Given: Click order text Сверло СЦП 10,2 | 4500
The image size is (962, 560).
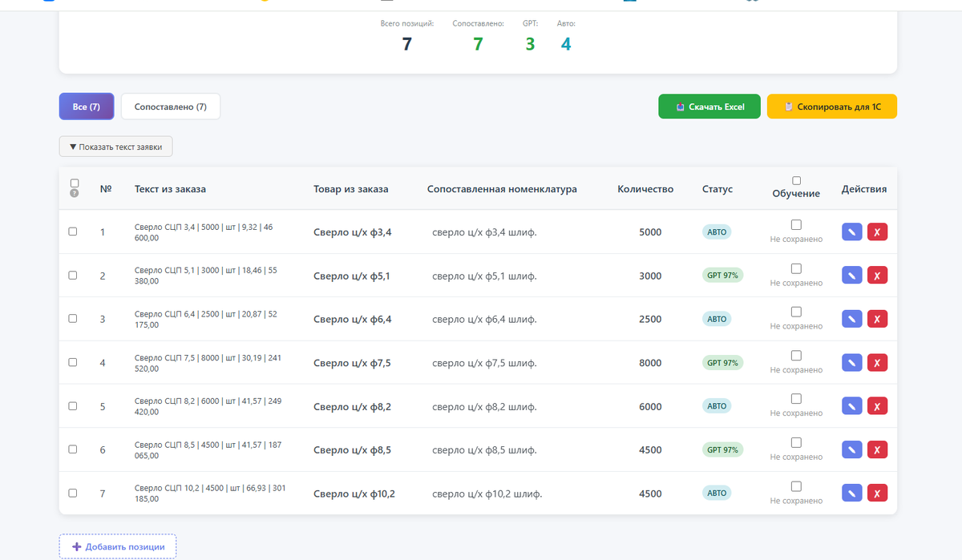Looking at the screenshot, I should click(x=210, y=493).
